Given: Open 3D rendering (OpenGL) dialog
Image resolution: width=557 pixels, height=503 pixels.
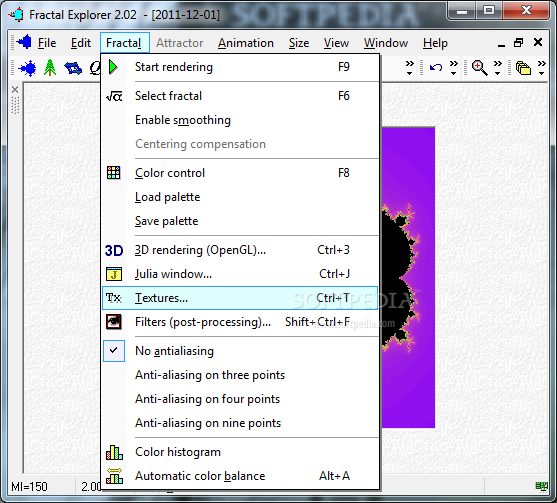Looking at the screenshot, I should pyautogui.click(x=240, y=250).
